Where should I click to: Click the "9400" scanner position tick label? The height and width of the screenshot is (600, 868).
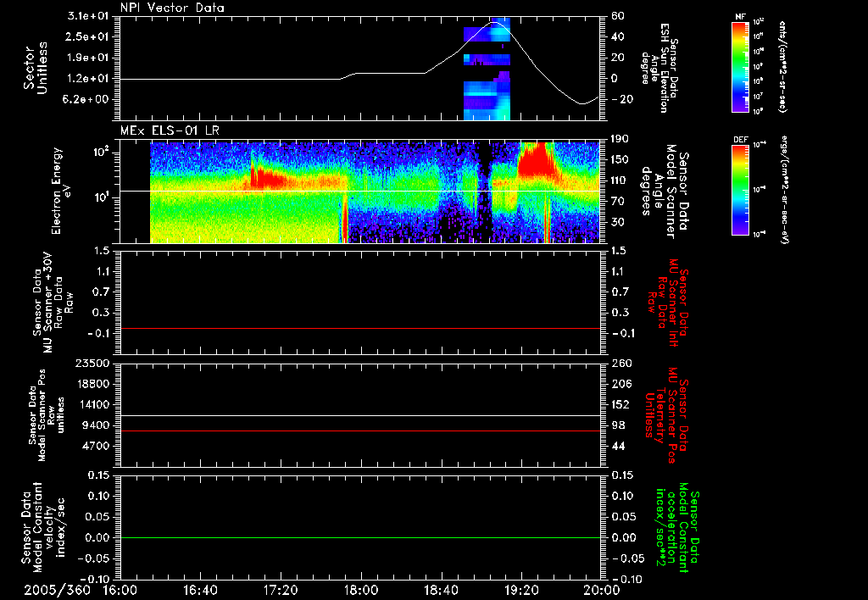(97, 425)
